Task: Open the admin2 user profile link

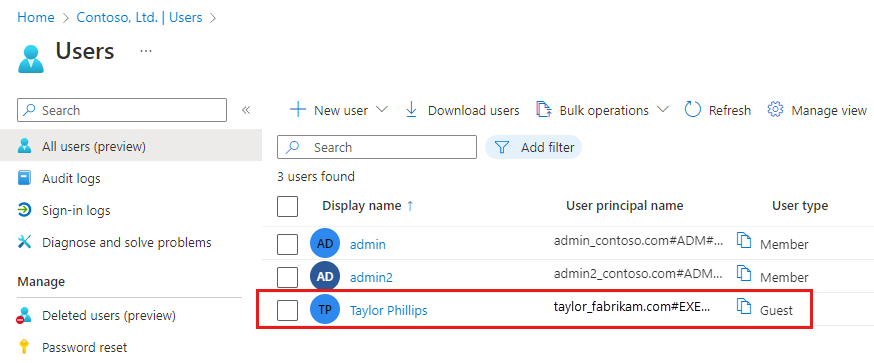Action: click(x=371, y=277)
